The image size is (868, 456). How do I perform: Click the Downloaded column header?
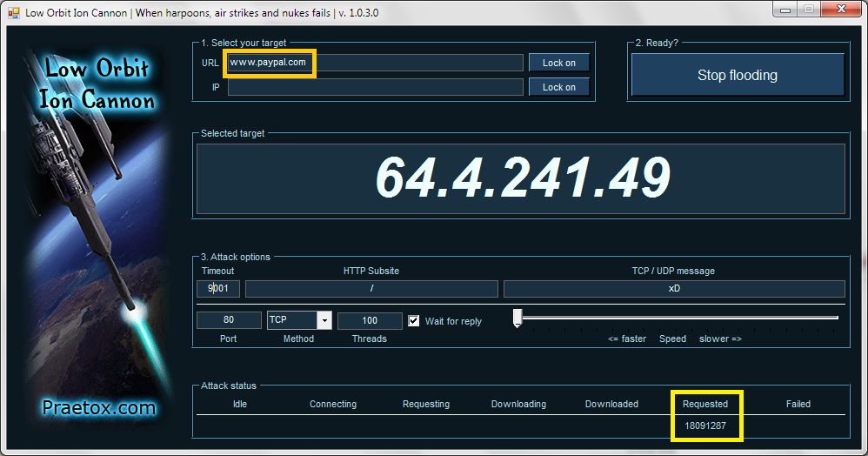click(611, 404)
